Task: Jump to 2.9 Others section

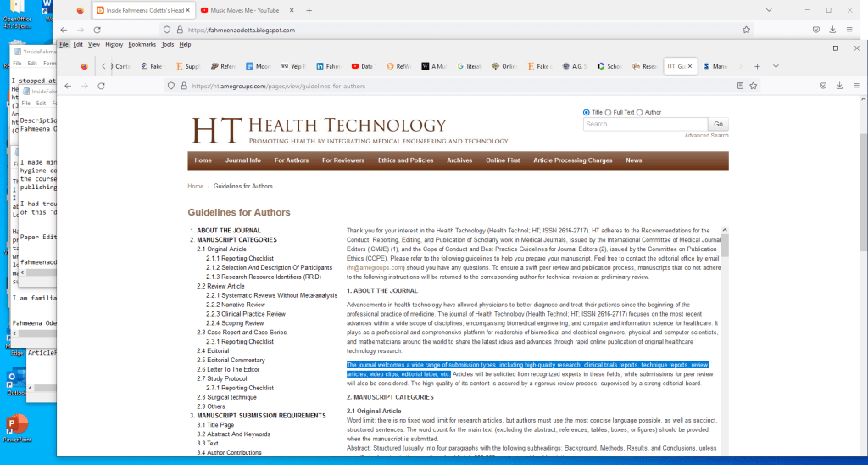Action: pyautogui.click(x=211, y=406)
